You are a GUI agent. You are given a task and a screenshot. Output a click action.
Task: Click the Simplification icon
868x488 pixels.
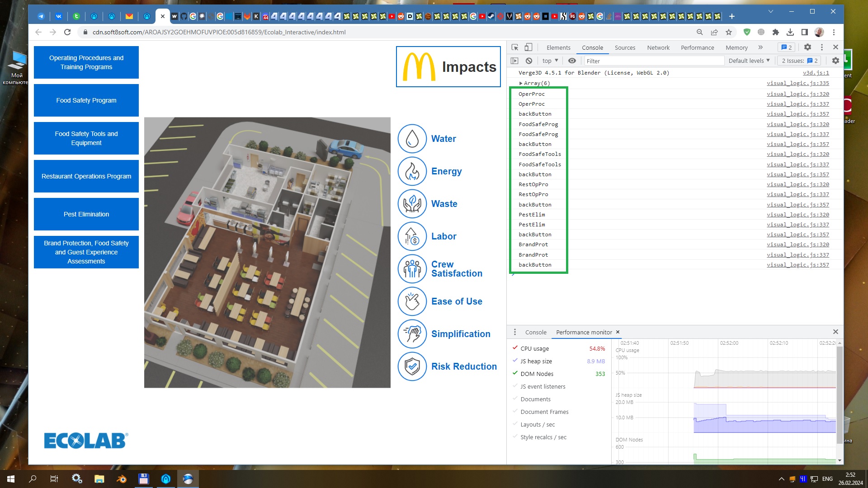coord(412,334)
